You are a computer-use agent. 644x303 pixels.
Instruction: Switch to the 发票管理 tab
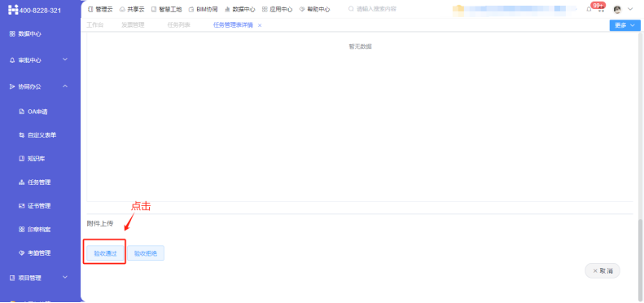133,25
